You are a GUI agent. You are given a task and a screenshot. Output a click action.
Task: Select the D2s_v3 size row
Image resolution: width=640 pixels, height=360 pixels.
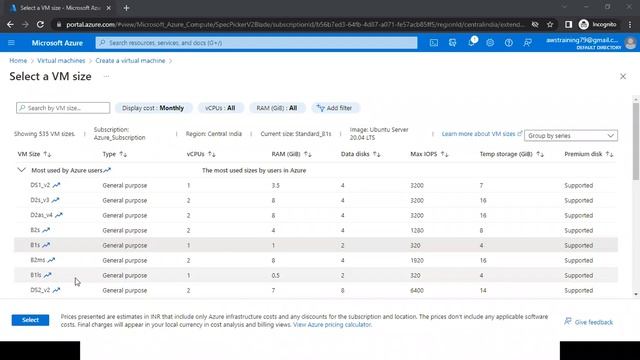tap(316, 200)
